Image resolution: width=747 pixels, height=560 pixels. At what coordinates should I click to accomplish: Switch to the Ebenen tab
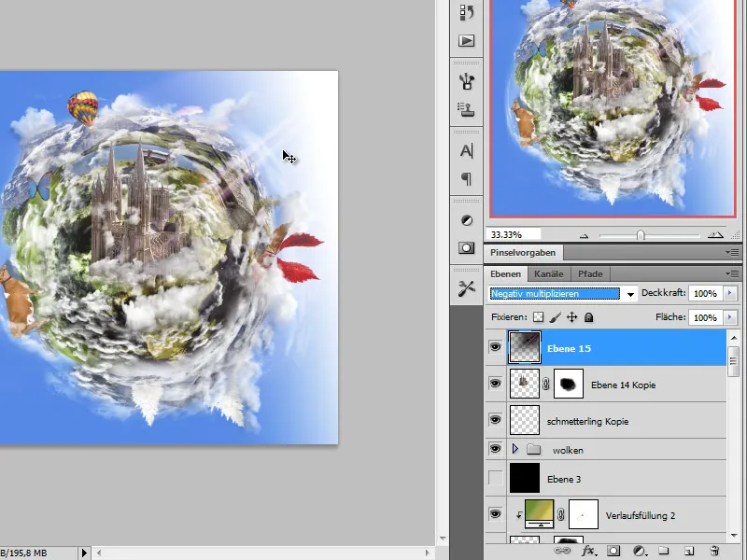click(x=505, y=273)
